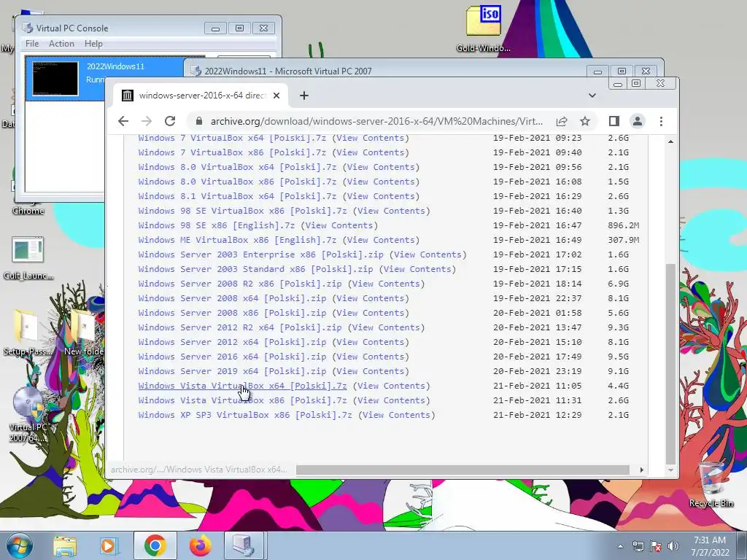Expand the Chrome tab search chevron

click(592, 96)
